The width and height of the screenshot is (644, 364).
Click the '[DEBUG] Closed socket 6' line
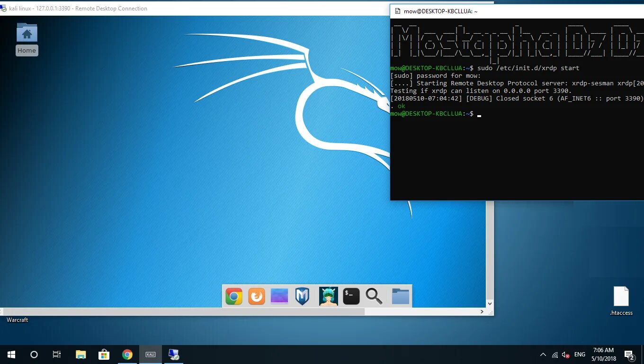tap(517, 99)
